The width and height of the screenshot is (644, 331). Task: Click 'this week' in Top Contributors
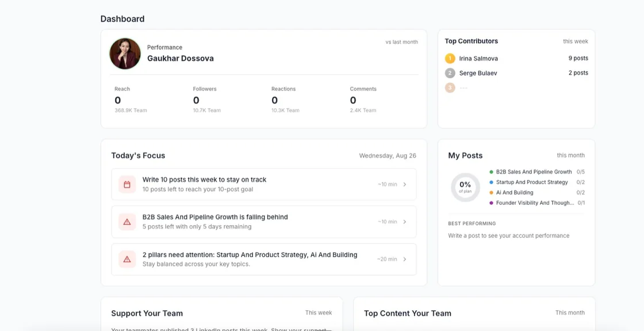(576, 41)
